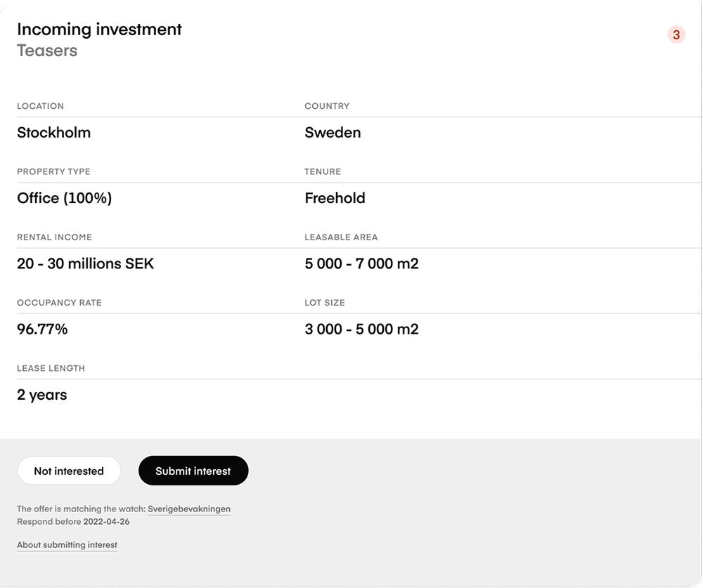Viewport: 703px width, 588px height.
Task: Select the 3 000 - 5 000 m2 lot size
Action: [x=362, y=329]
